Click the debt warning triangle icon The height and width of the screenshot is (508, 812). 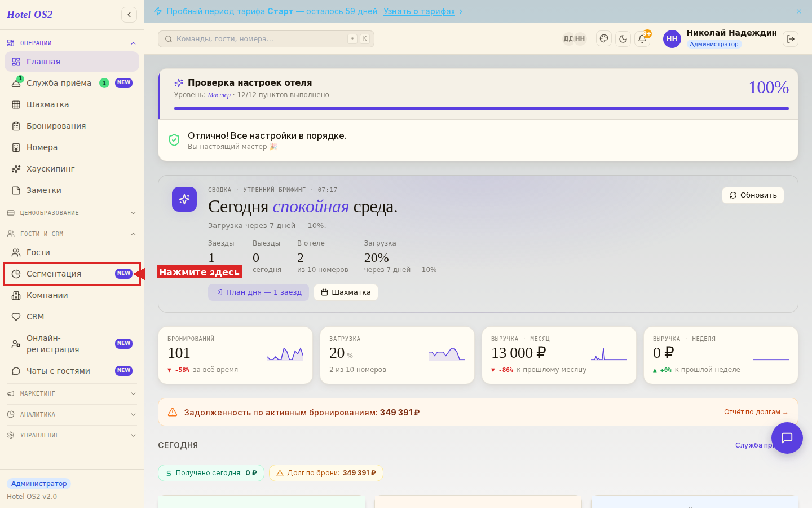coord(173,412)
